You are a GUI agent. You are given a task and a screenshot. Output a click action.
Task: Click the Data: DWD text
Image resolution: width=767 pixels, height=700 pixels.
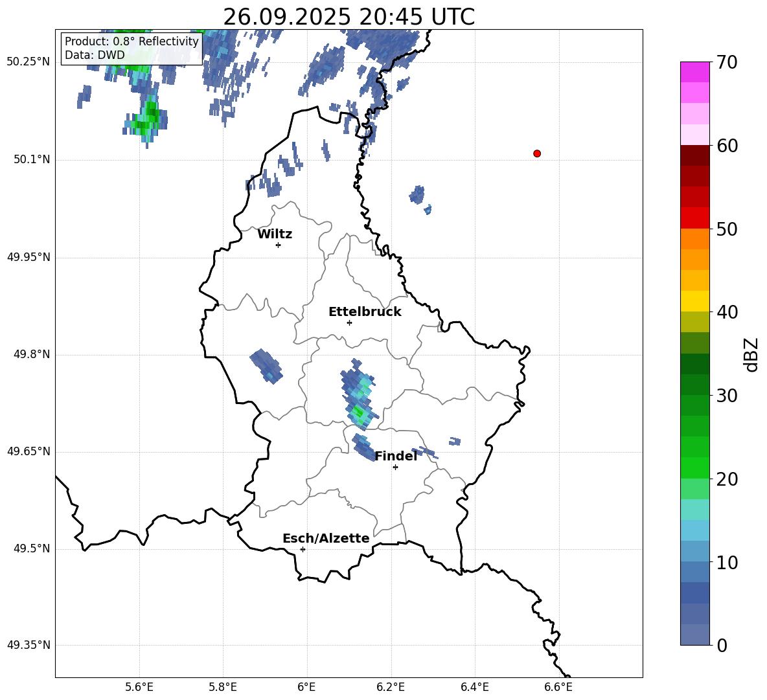[x=95, y=55]
